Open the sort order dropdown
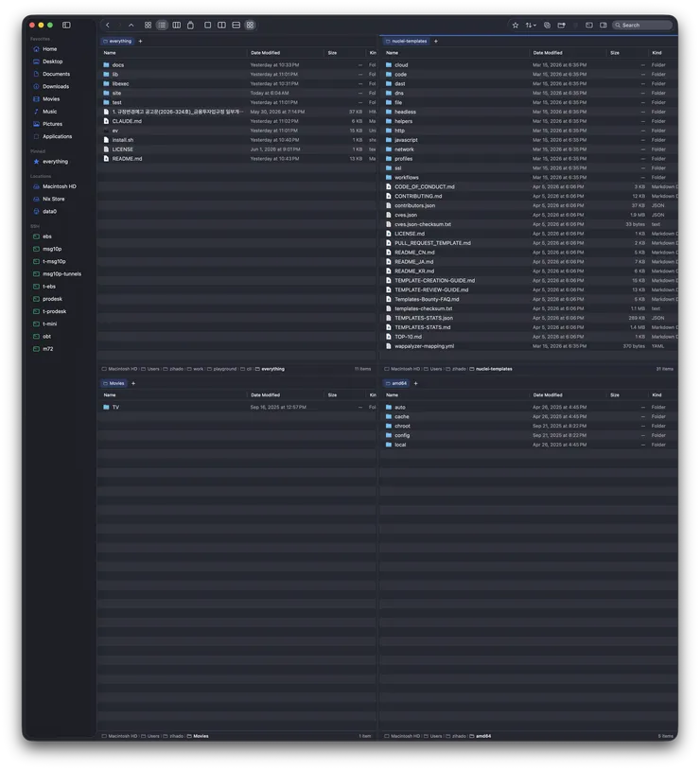700x770 pixels. (x=531, y=25)
